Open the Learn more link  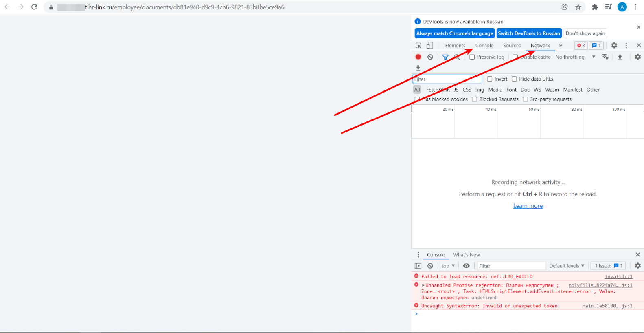pyautogui.click(x=528, y=206)
